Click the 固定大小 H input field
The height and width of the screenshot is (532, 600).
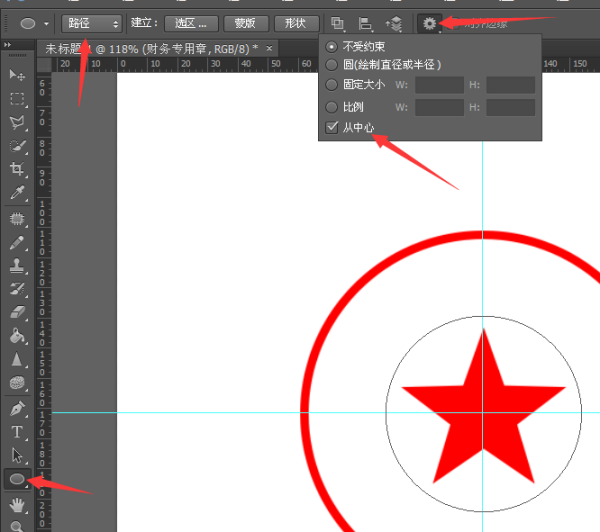coord(510,85)
